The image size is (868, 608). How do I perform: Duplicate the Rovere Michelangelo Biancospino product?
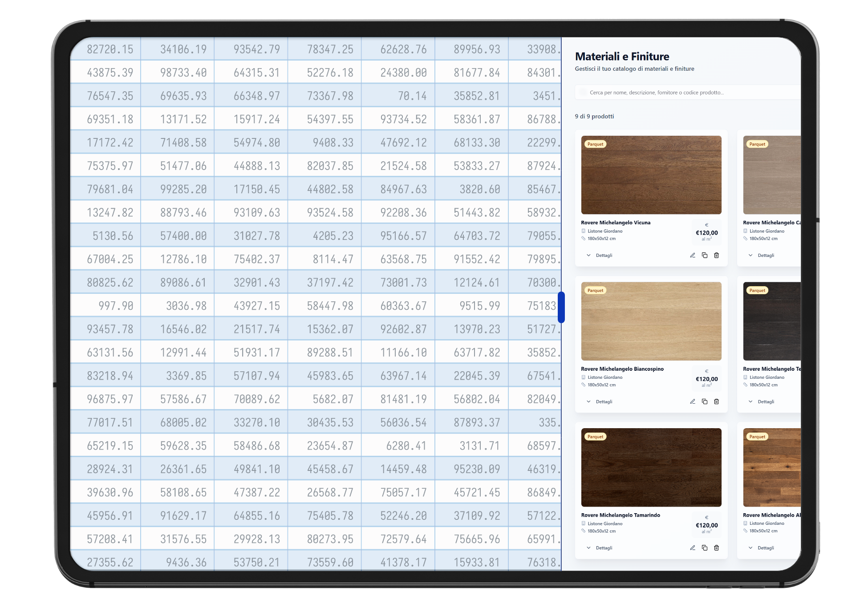click(705, 401)
